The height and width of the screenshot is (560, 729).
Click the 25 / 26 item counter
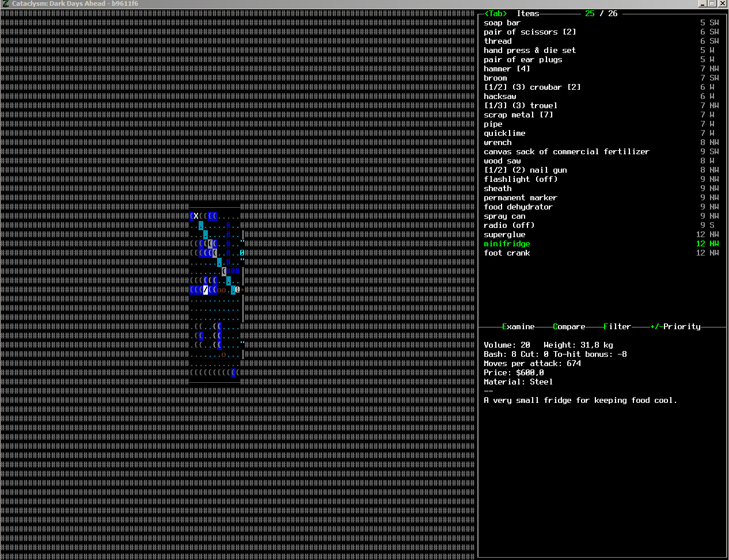click(x=601, y=14)
